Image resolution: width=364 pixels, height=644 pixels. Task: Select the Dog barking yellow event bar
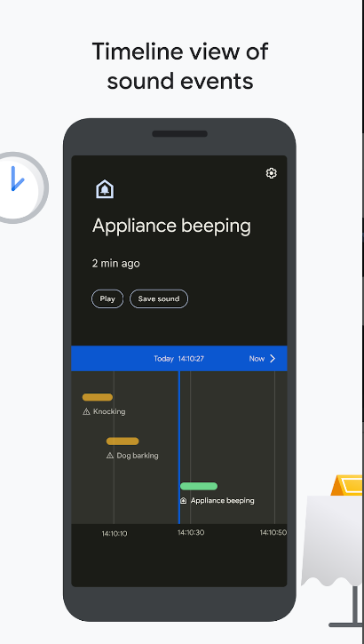coord(123,441)
